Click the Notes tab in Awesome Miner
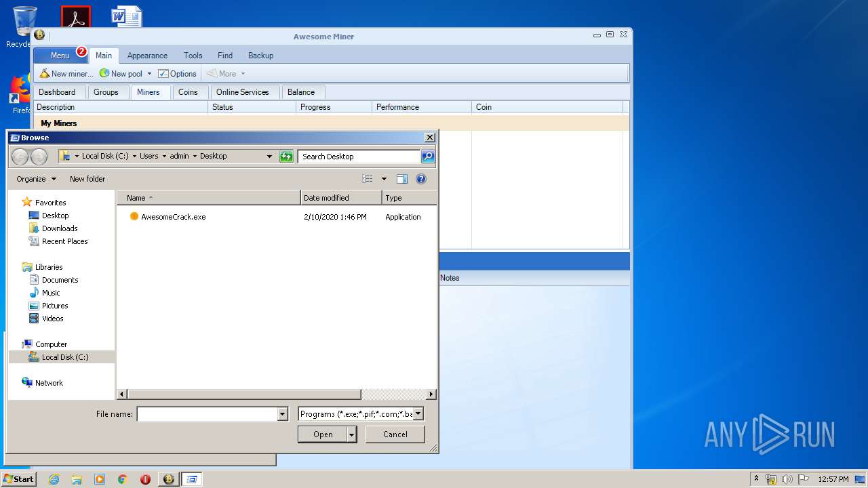Screen dimensions: 868x488 [x=450, y=278]
